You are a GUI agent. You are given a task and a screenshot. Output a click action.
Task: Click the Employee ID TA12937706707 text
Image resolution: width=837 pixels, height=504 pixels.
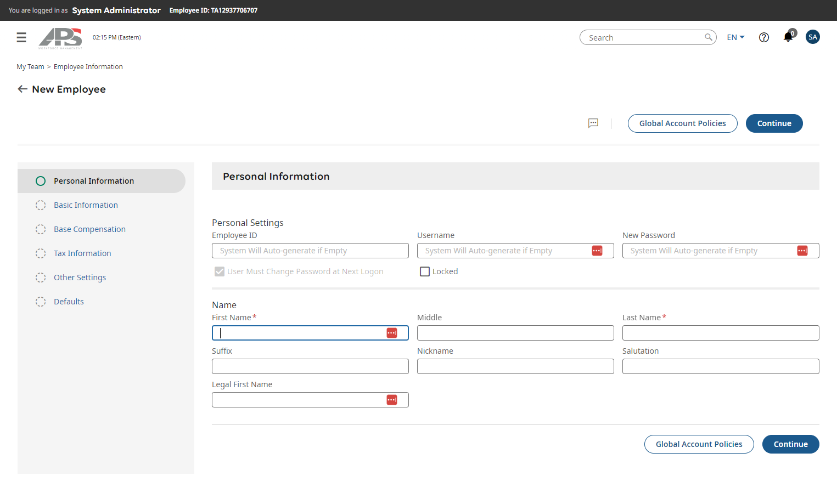point(214,10)
